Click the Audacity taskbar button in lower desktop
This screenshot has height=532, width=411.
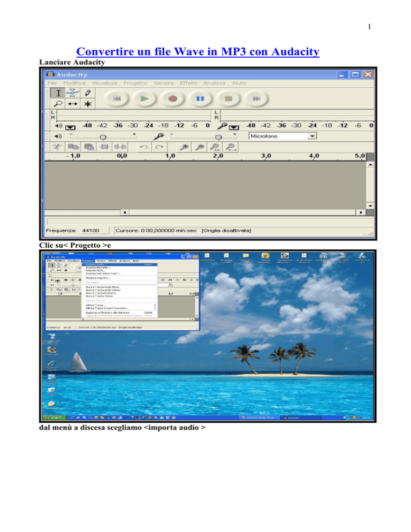tap(301, 417)
